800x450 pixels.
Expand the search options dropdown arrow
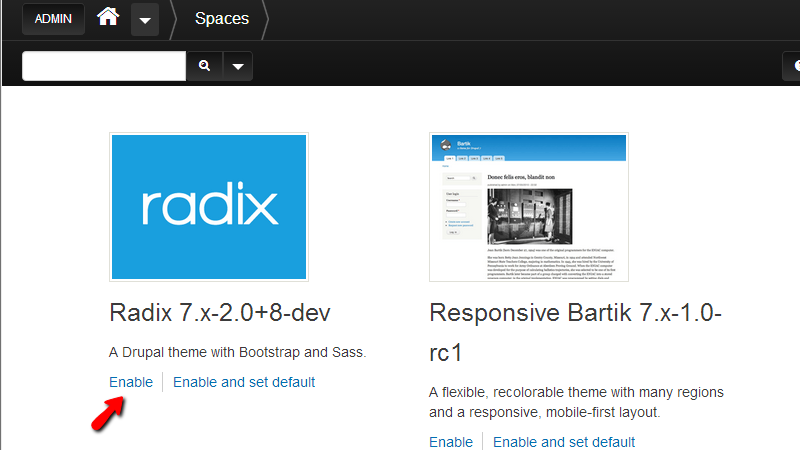coord(238,66)
